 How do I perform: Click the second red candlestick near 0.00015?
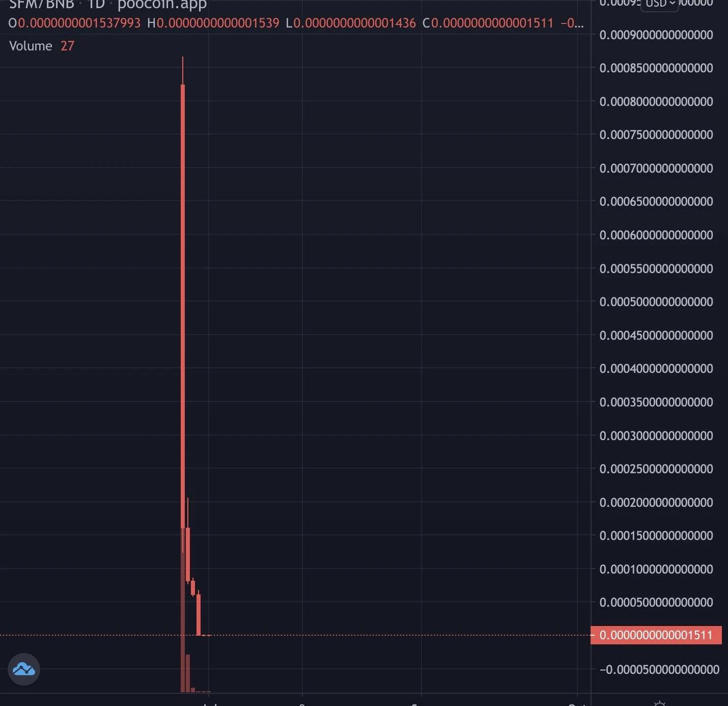click(x=188, y=554)
